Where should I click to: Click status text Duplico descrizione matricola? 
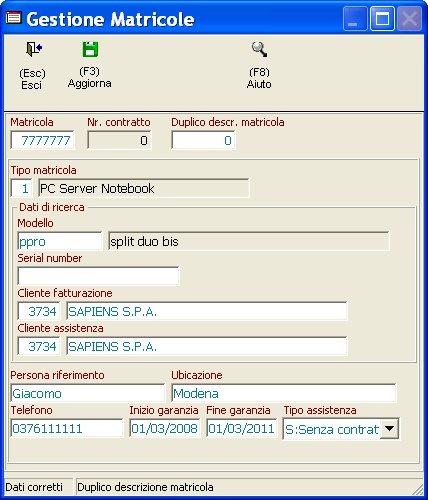click(x=145, y=487)
